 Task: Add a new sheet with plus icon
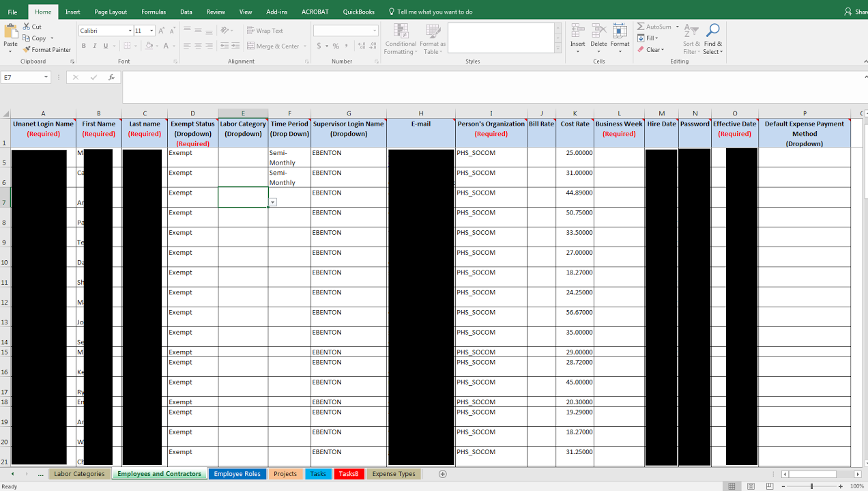(443, 474)
